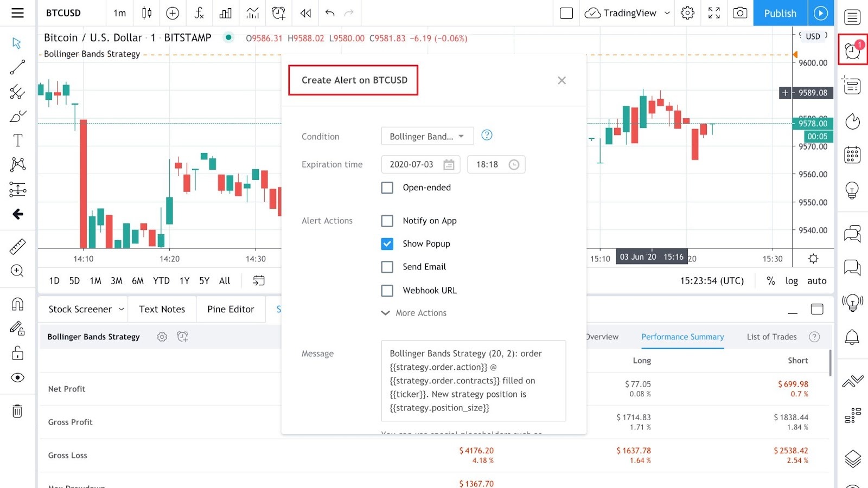Viewport: 868px width, 488px height.
Task: Take a chart snapshot with the camera
Action: point(739,13)
